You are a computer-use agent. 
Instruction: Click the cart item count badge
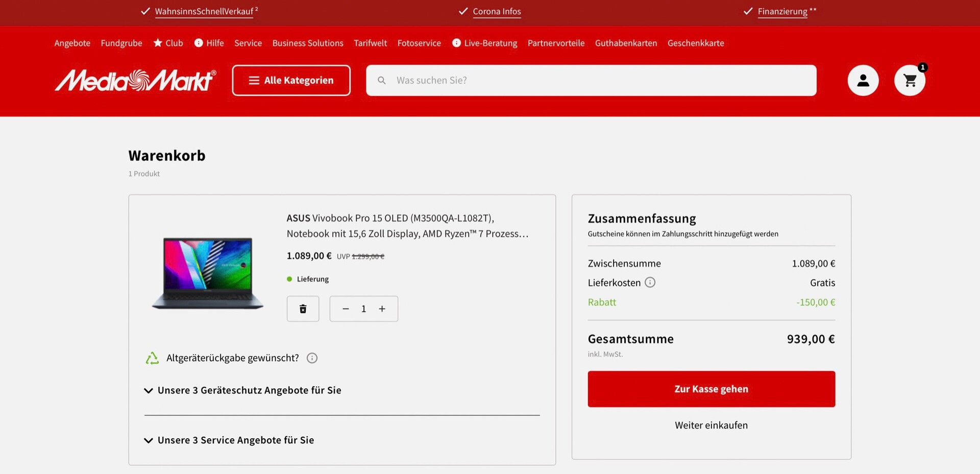click(922, 67)
